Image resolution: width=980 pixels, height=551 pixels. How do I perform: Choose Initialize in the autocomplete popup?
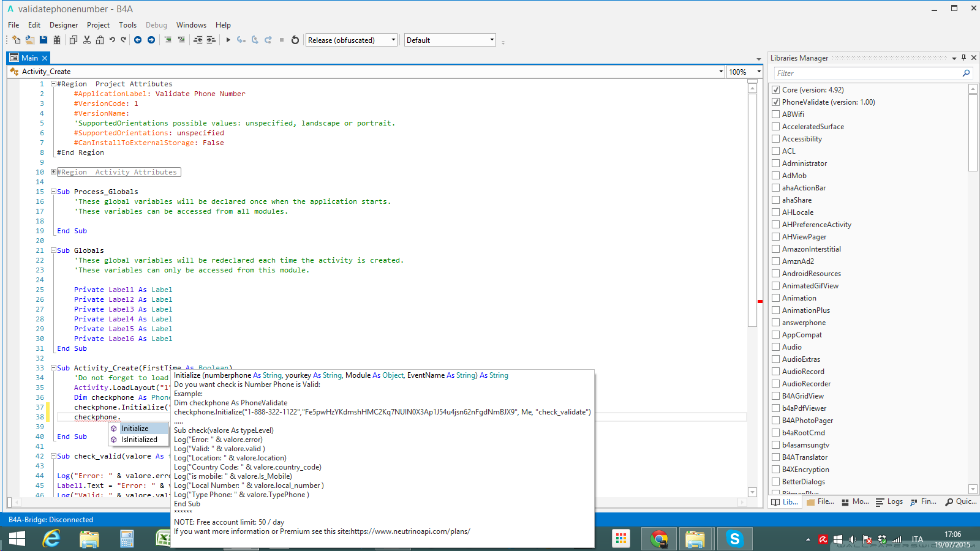(135, 429)
